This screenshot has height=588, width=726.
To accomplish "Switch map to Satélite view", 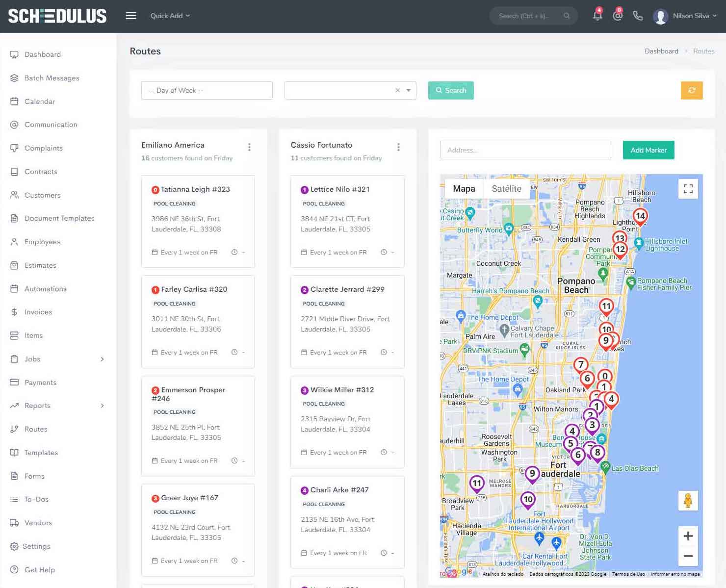I will coord(506,189).
